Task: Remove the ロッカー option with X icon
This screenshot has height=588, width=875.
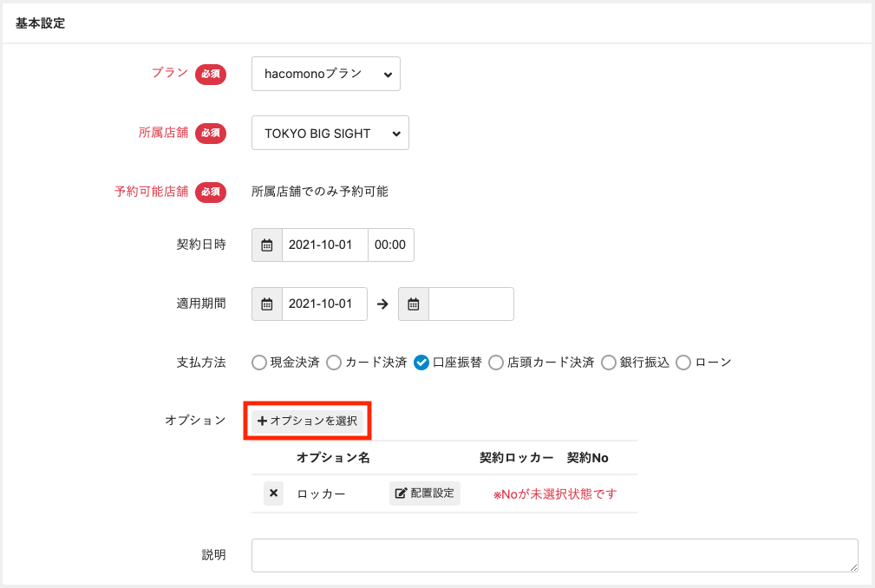Action: pyautogui.click(x=274, y=493)
